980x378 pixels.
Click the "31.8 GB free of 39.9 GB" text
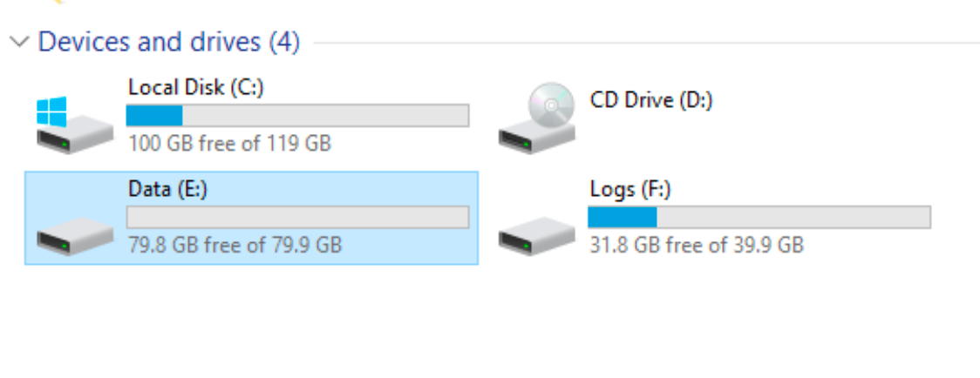click(697, 244)
